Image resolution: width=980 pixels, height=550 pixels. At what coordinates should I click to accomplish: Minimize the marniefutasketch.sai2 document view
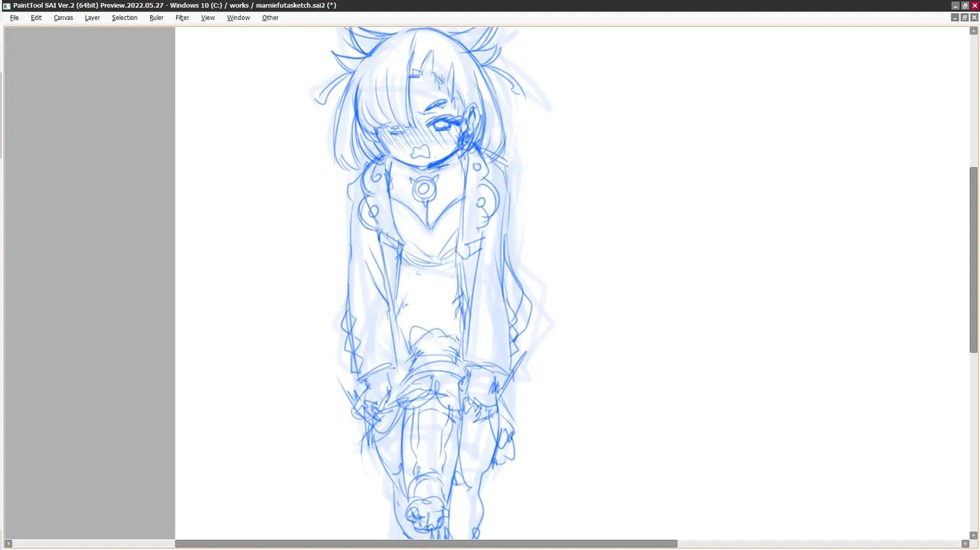955,18
